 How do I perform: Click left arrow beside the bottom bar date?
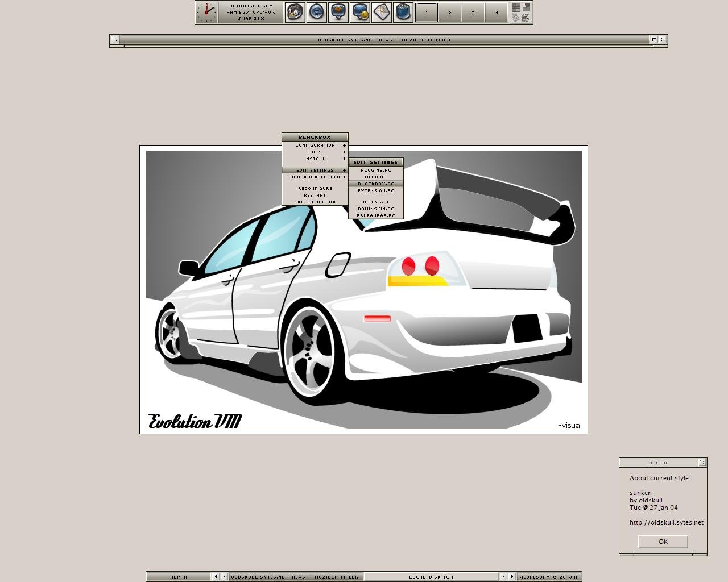click(503, 577)
